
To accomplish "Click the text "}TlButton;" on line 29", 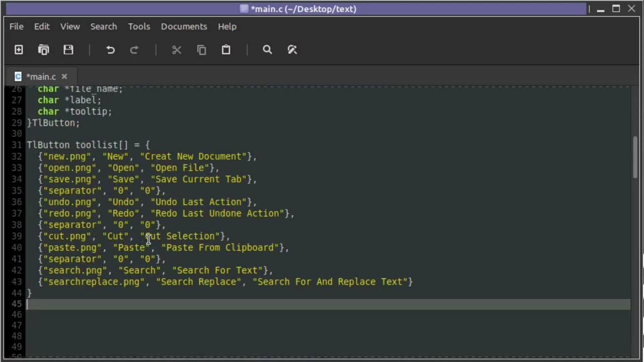I will point(53,123).
